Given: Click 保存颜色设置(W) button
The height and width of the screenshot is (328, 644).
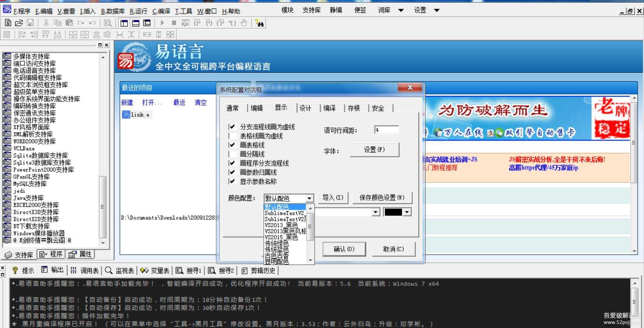Looking at the screenshot, I should [382, 198].
